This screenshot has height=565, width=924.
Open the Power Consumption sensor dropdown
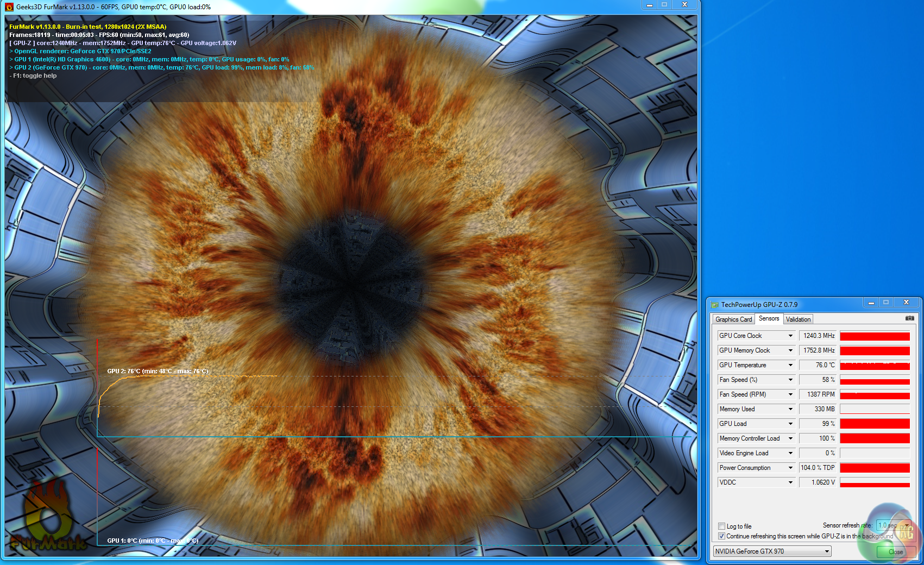click(790, 468)
